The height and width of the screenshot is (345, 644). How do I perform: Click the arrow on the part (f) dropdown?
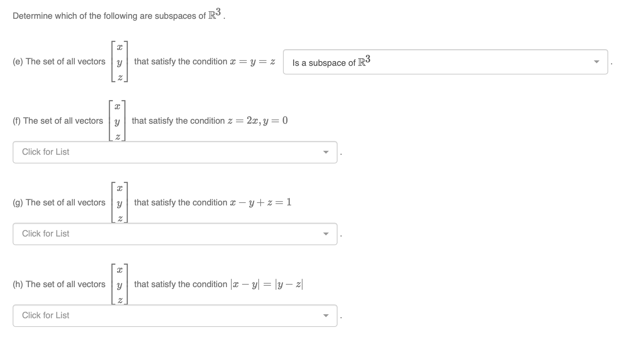[326, 152]
